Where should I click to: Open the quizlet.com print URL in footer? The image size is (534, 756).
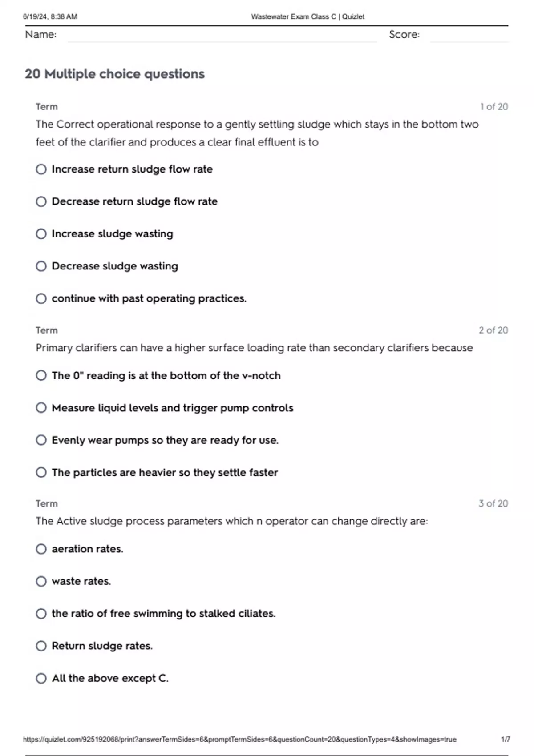[x=239, y=740]
